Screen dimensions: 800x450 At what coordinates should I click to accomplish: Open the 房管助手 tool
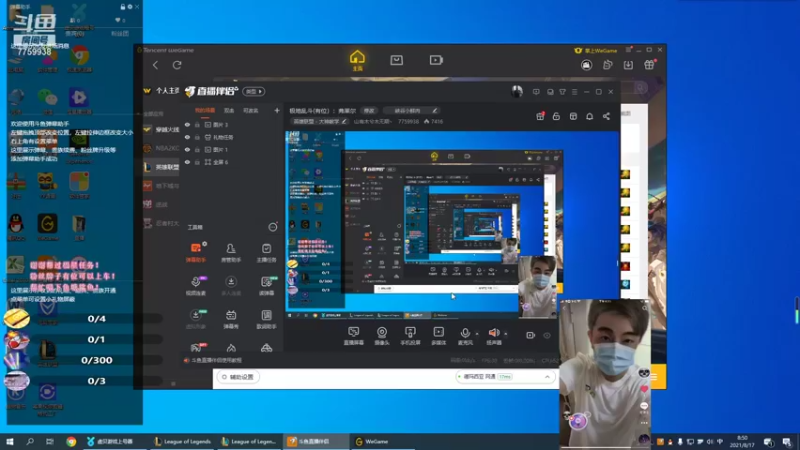point(231,252)
